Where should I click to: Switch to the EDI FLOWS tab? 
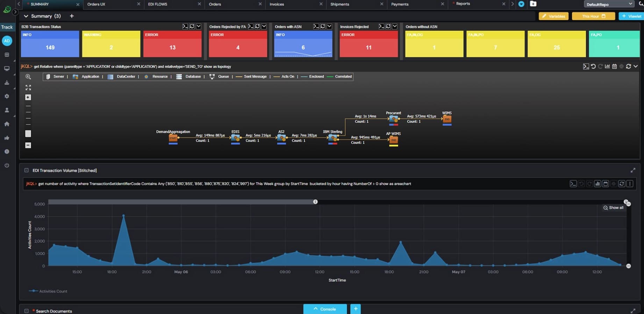[x=158, y=4]
